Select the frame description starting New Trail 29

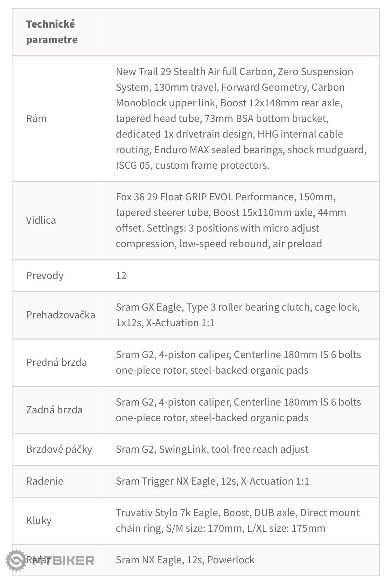[x=241, y=118]
